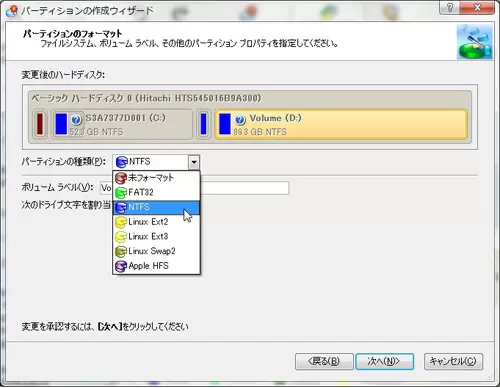
Task: Click the olive Linux Swap2 disk icon
Action: 121,251
